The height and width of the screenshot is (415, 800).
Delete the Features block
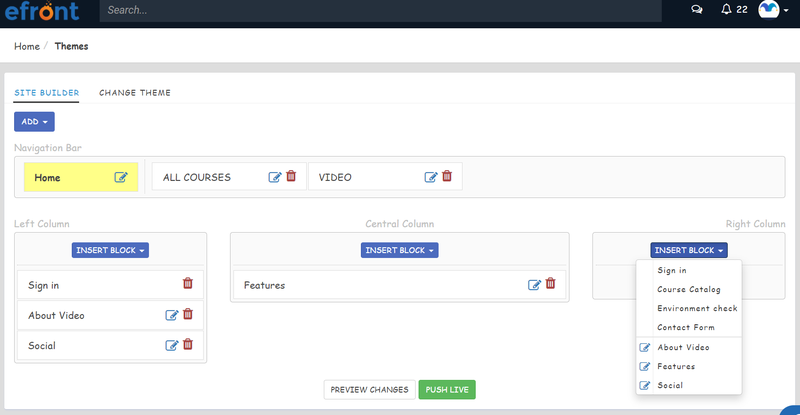point(551,283)
